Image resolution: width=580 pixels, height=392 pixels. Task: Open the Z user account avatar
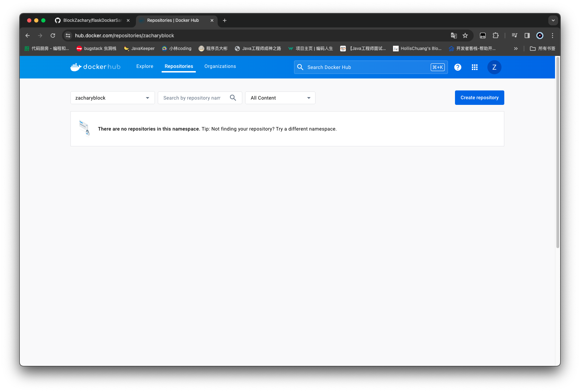494,67
